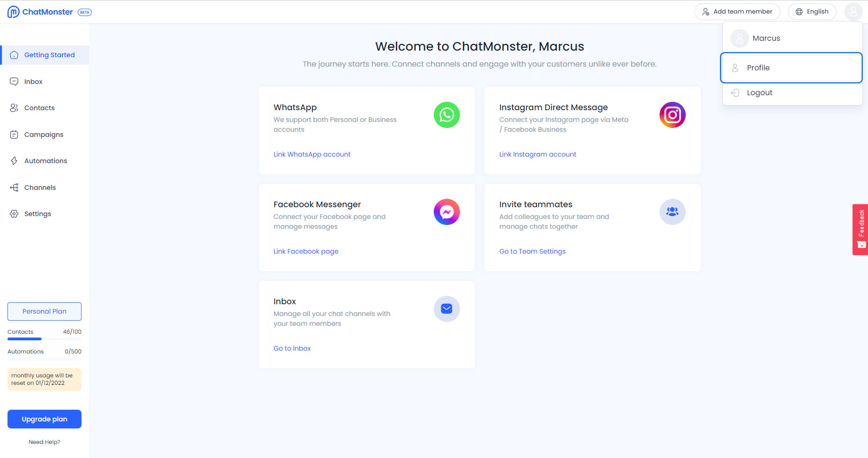Click the Inbox envelope card icon

[x=447, y=309]
